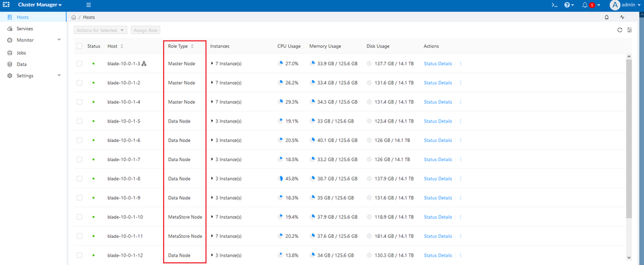Click disk usage indicator for blade-10-0-1-11
The image size is (644, 265).
(x=369, y=236)
